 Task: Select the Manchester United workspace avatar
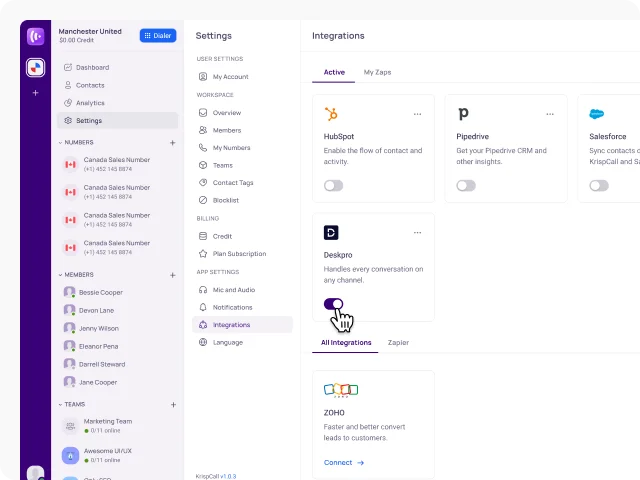(36, 68)
